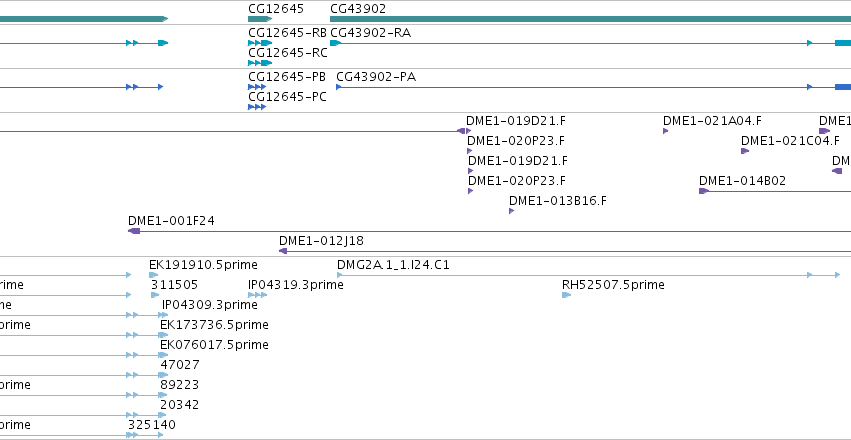Click the IP04319.3prime EST label

coord(295,285)
